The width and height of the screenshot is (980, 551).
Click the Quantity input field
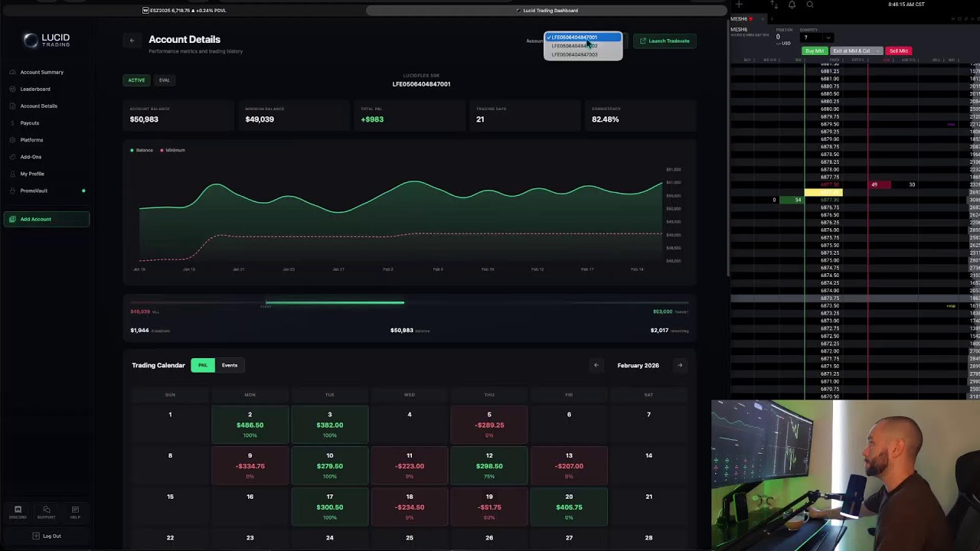[x=812, y=37]
